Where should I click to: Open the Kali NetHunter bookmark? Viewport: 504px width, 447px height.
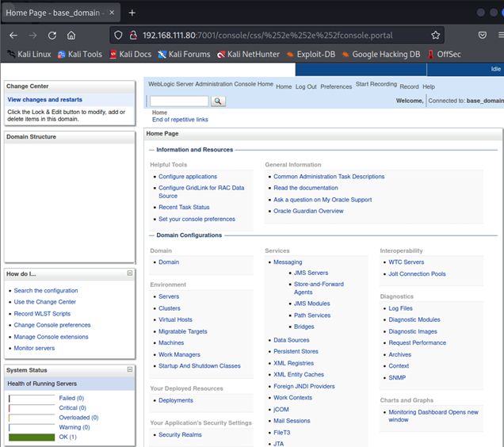248,55
